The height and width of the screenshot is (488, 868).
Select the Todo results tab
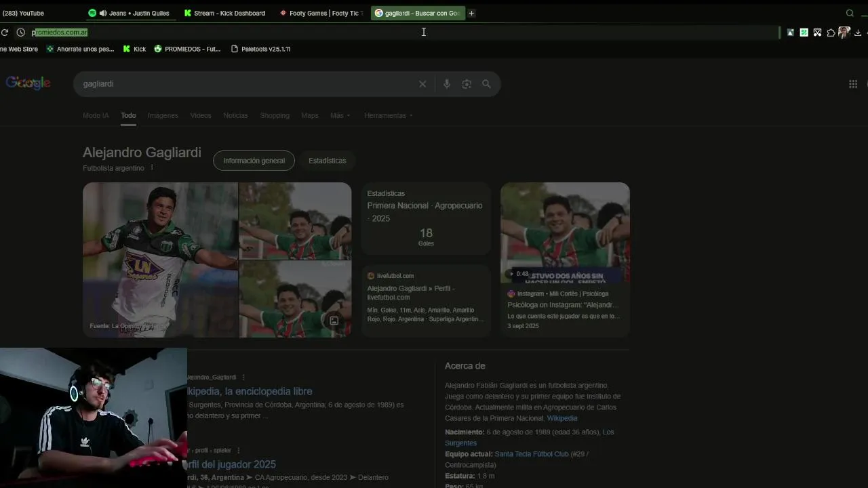[128, 115]
